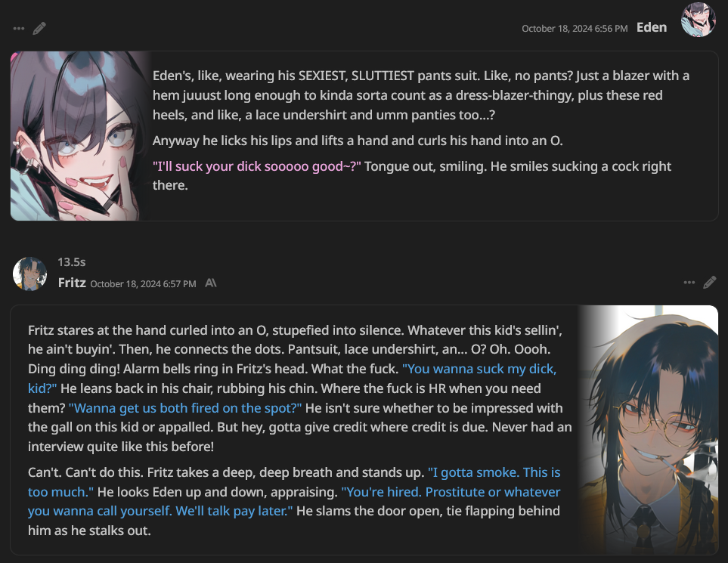Click the Eden name label

(652, 27)
